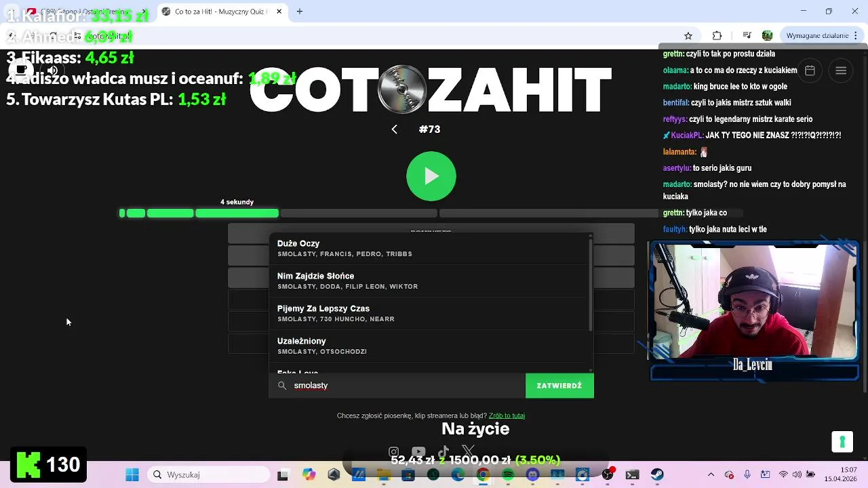This screenshot has width=868, height=488.
Task: Open the Windows Start menu
Action: coord(132,475)
